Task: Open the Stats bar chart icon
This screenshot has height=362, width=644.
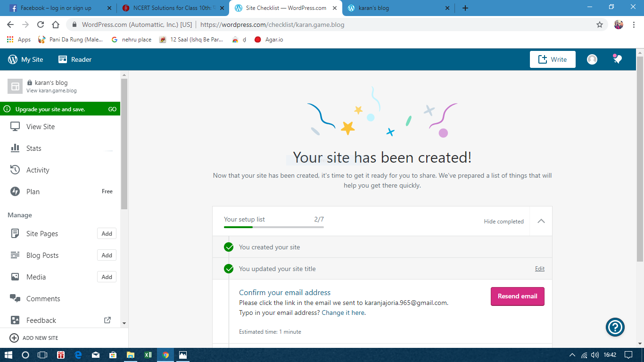Action: pyautogui.click(x=15, y=148)
